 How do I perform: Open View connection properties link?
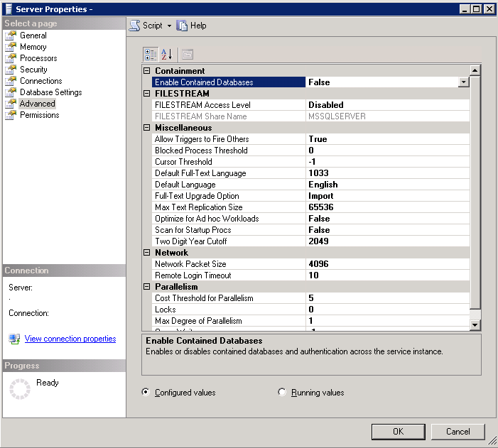[x=70, y=339]
